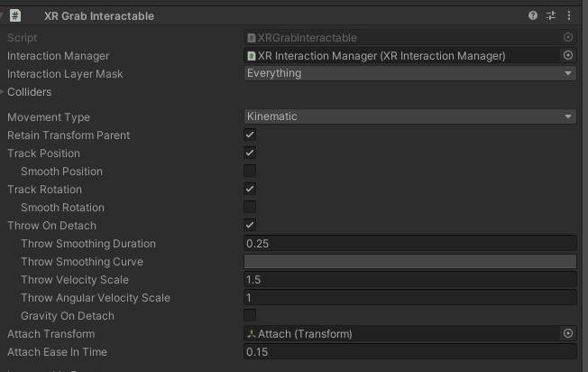Open object picker for Interaction Manager
Image resolution: width=588 pixels, height=372 pixels.
(x=568, y=55)
